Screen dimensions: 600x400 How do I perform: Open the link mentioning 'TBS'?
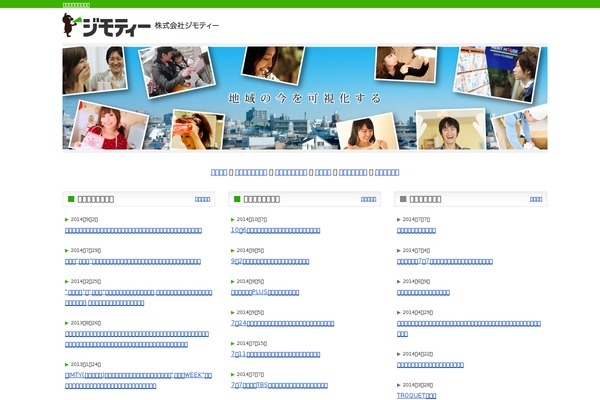[x=279, y=385]
